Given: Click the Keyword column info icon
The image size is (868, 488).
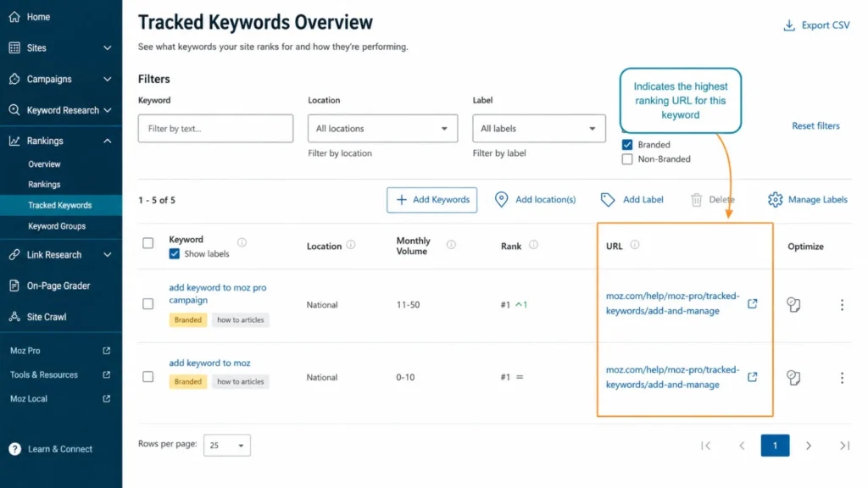Looking at the screenshot, I should pos(242,242).
